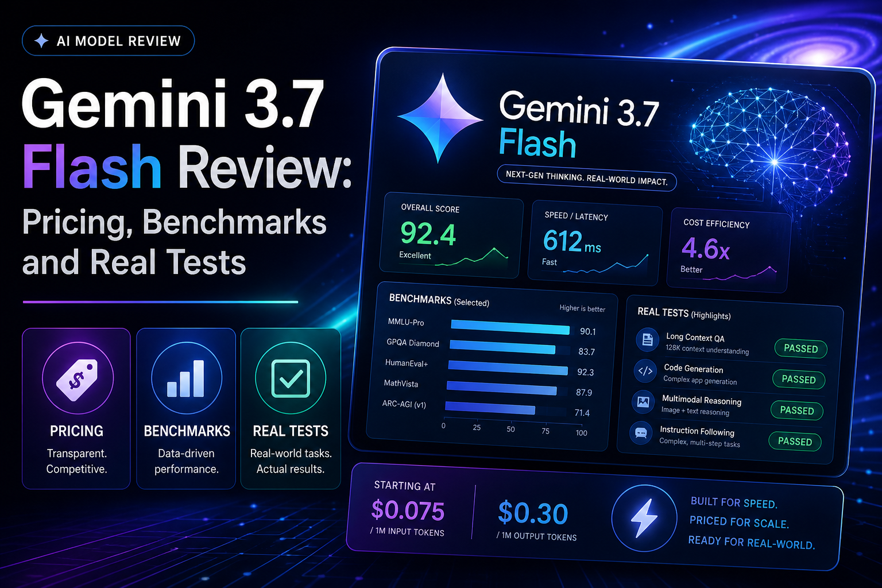Image resolution: width=882 pixels, height=588 pixels.
Task: Click the pricing tag dollar icon
Action: [78, 378]
